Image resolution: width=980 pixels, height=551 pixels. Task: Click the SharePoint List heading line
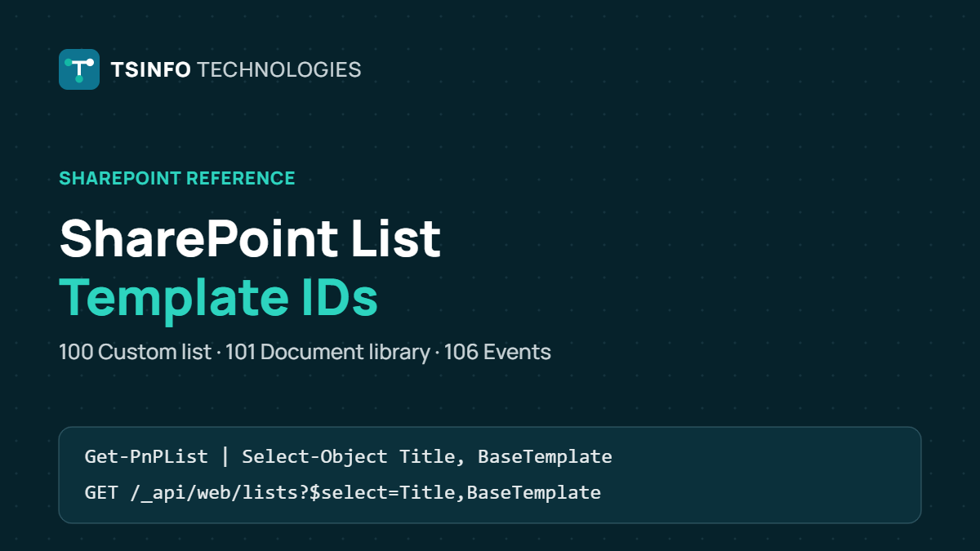[x=250, y=238]
